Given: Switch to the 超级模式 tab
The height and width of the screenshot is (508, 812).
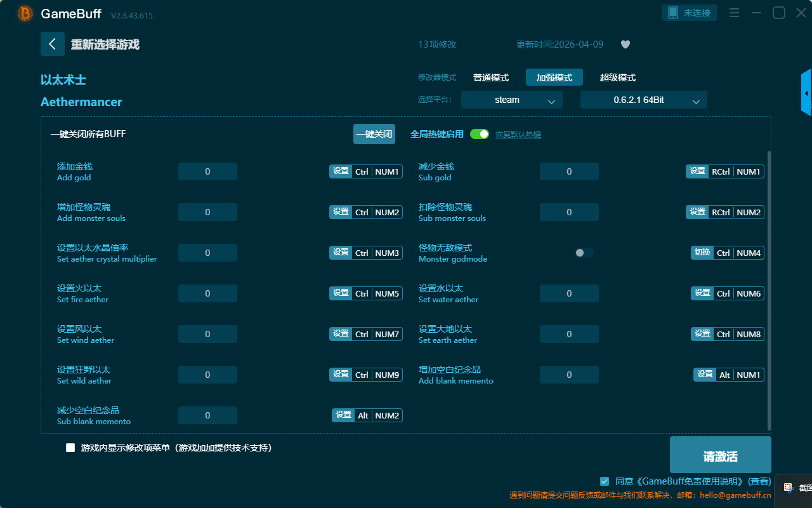Looking at the screenshot, I should tap(618, 77).
